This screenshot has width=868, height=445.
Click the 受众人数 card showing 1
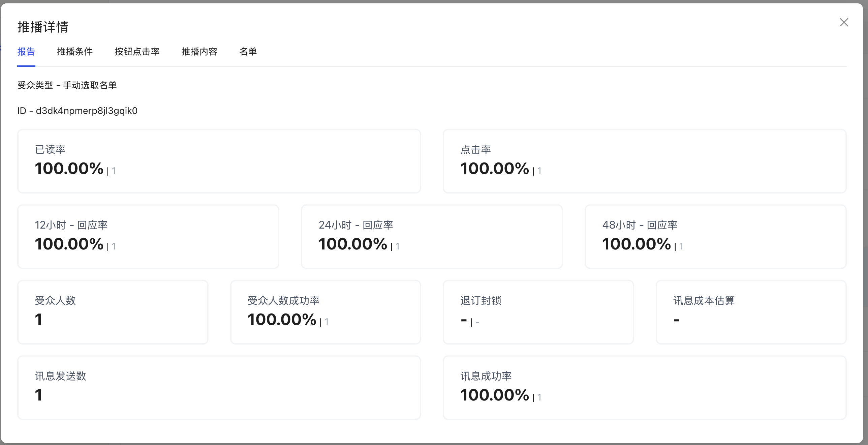[x=113, y=312]
